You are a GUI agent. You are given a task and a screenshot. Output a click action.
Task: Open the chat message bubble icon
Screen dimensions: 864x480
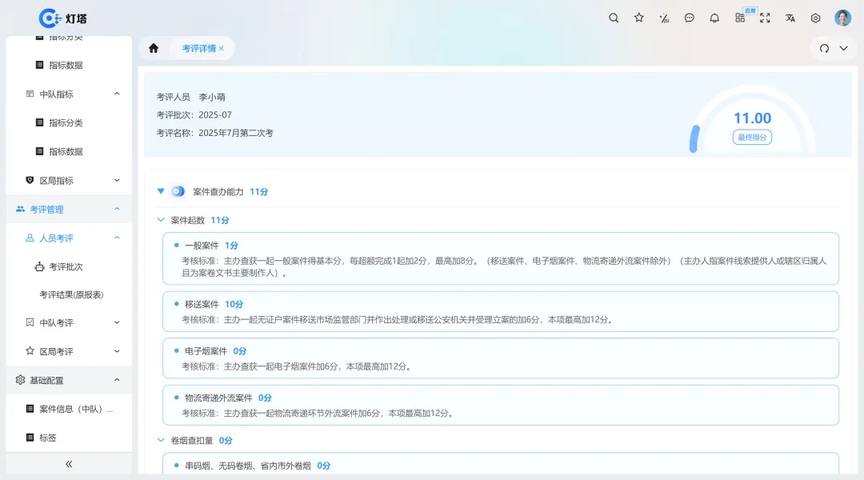689,18
